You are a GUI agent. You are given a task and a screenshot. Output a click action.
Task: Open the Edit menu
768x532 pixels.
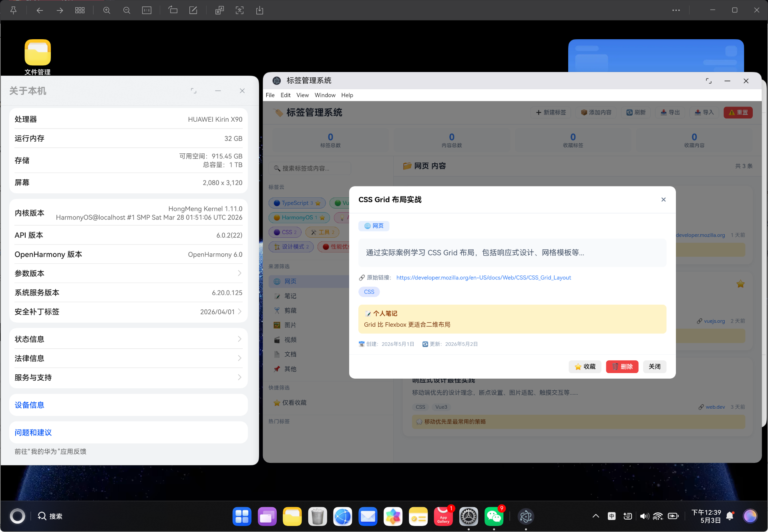[x=285, y=95]
